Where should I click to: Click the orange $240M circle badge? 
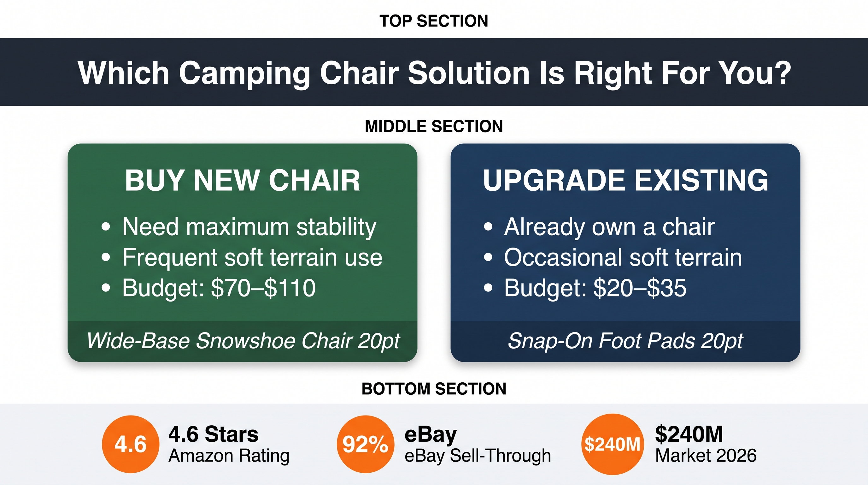613,444
